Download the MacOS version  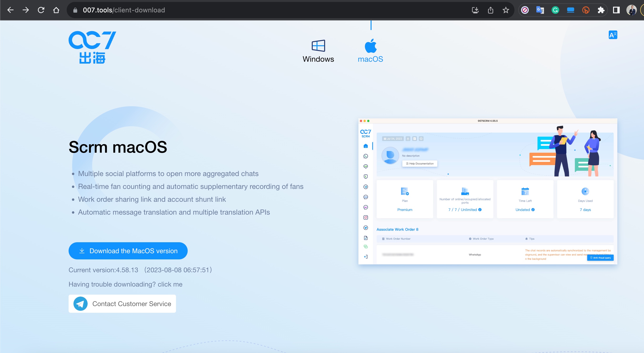tap(128, 251)
